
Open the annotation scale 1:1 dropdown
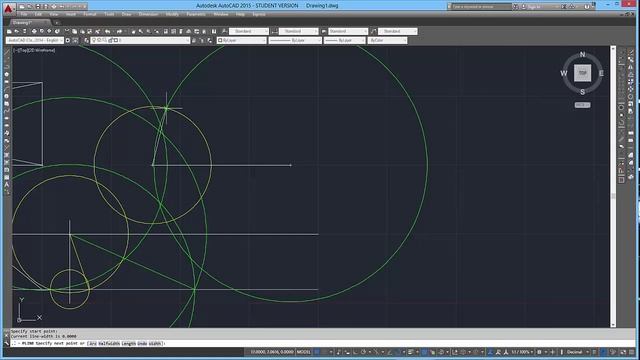click(522, 352)
